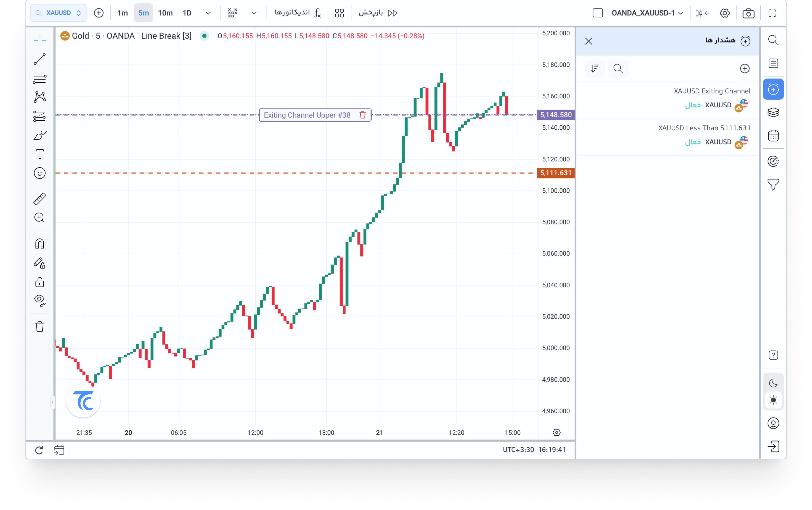Expand the OANDA_XAUUSD-1 layout dropdown

680,13
